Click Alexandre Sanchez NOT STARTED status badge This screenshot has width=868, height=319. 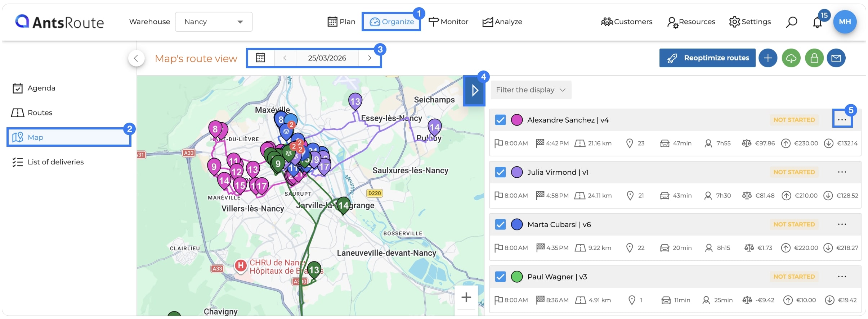794,120
